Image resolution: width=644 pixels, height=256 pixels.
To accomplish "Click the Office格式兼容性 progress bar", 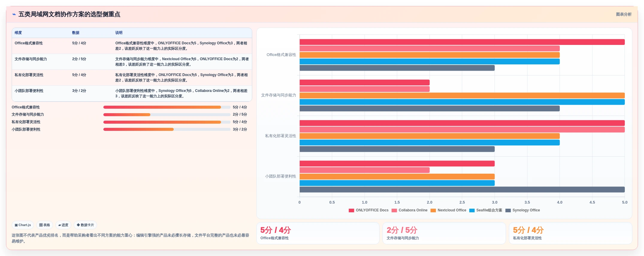I will pyautogui.click(x=167, y=107).
